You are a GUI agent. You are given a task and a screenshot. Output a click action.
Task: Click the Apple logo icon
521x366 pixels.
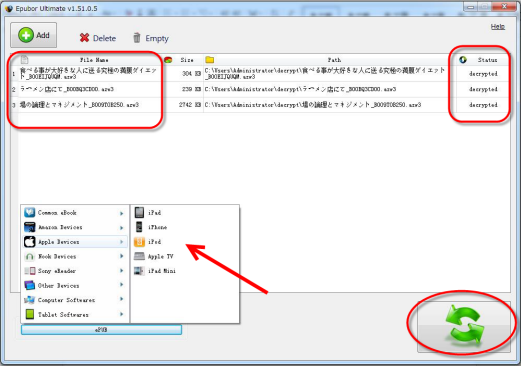[30, 242]
